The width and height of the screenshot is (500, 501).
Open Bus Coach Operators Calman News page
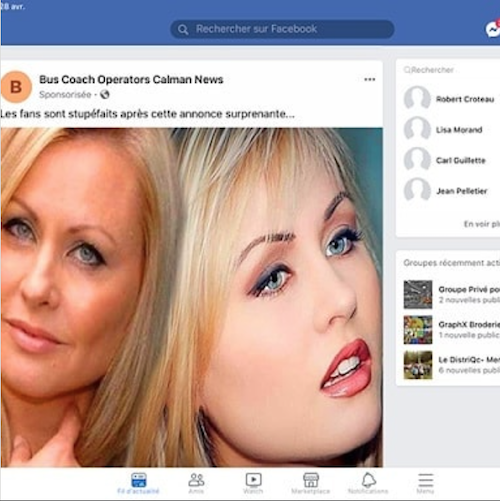coord(131,80)
